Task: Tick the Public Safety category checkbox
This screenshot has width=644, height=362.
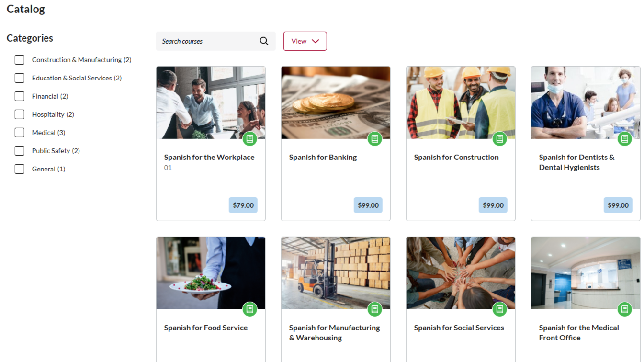Action: tap(20, 151)
